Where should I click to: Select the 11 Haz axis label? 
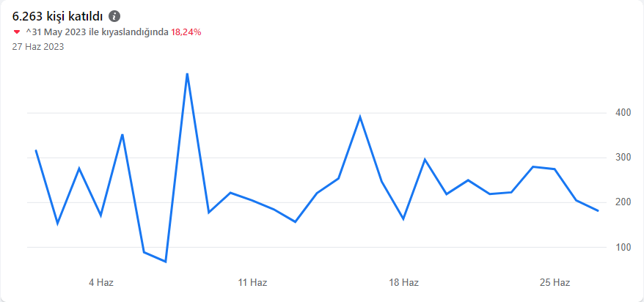click(252, 283)
